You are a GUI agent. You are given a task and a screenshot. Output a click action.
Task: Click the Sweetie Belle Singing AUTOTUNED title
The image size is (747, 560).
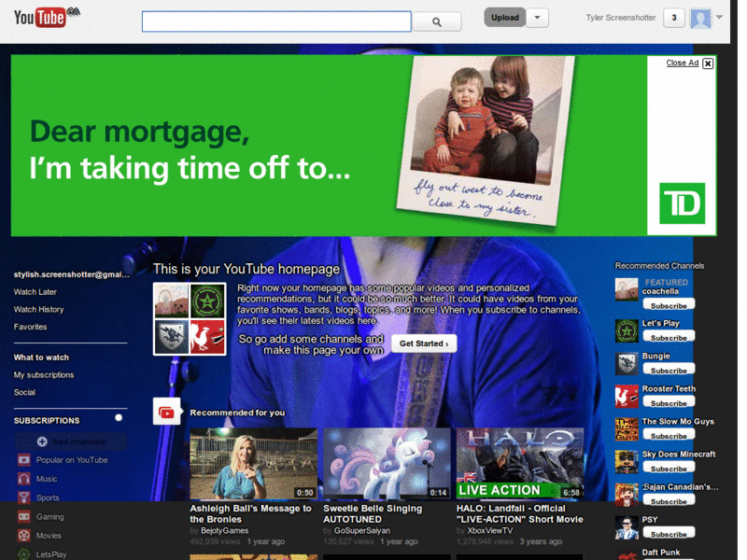coord(373,514)
